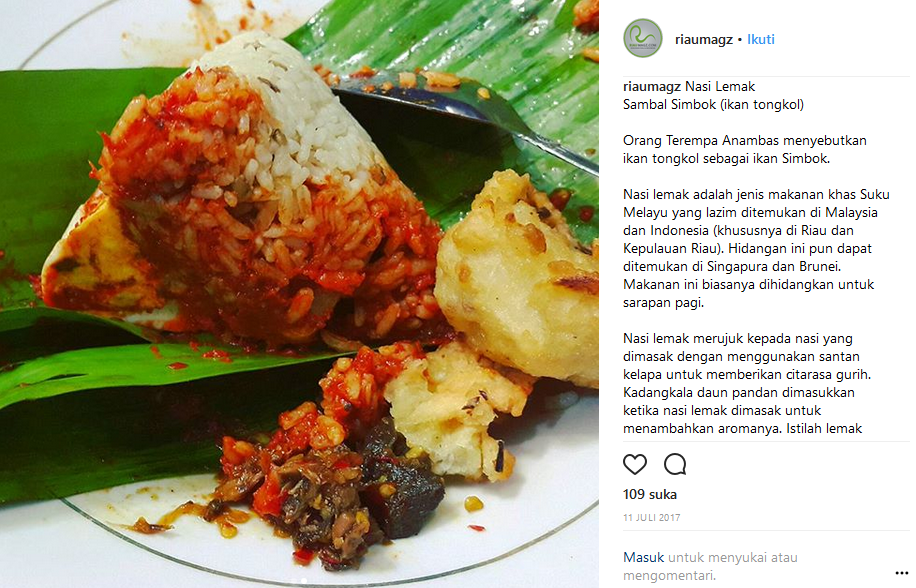
Task: Click the 'Orang Terempa Anambas' paragraph
Action: (x=745, y=149)
